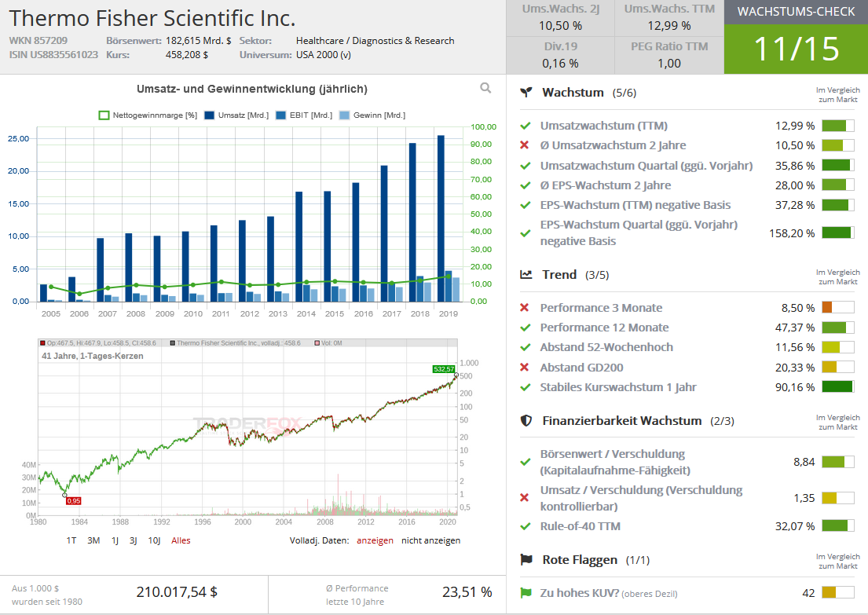This screenshot has height=615, width=868.
Task: Click Kurs value 458,208 $
Action: [x=186, y=55]
